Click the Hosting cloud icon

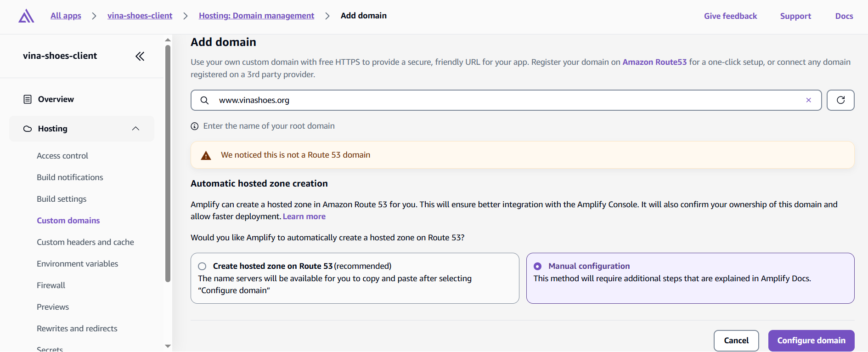tap(28, 129)
